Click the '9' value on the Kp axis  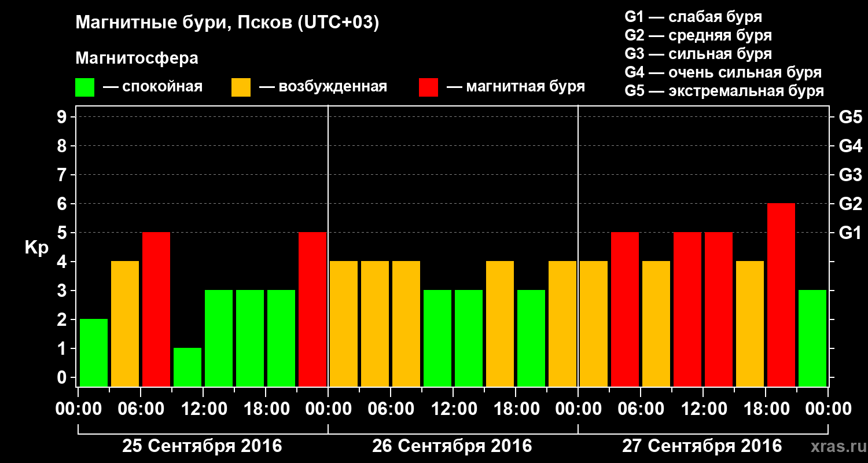click(x=63, y=117)
